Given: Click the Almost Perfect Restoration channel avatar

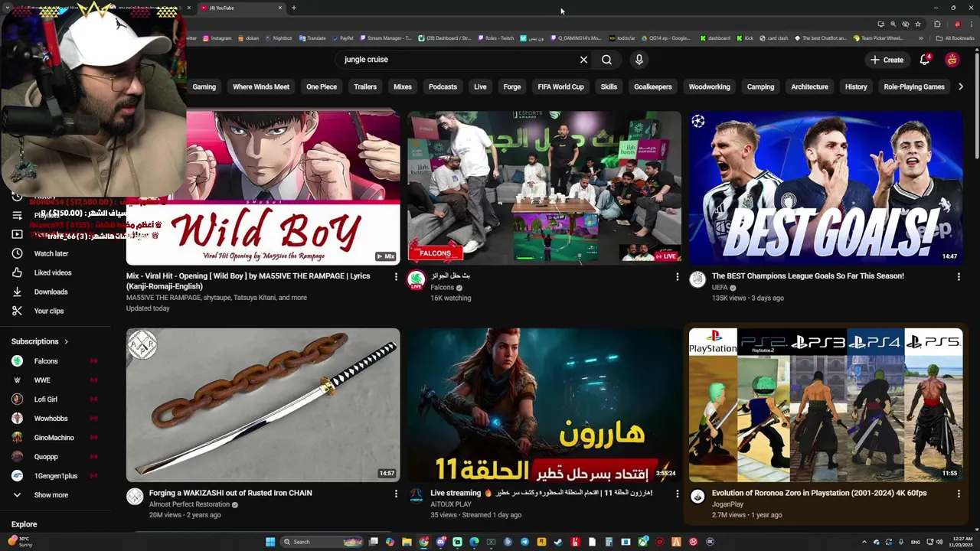Looking at the screenshot, I should [135, 497].
